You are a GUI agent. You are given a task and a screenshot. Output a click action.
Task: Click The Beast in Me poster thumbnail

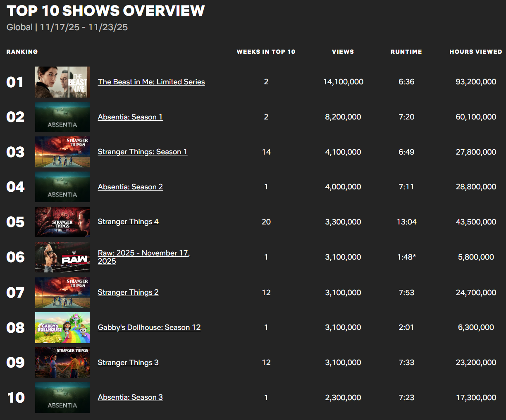point(62,82)
